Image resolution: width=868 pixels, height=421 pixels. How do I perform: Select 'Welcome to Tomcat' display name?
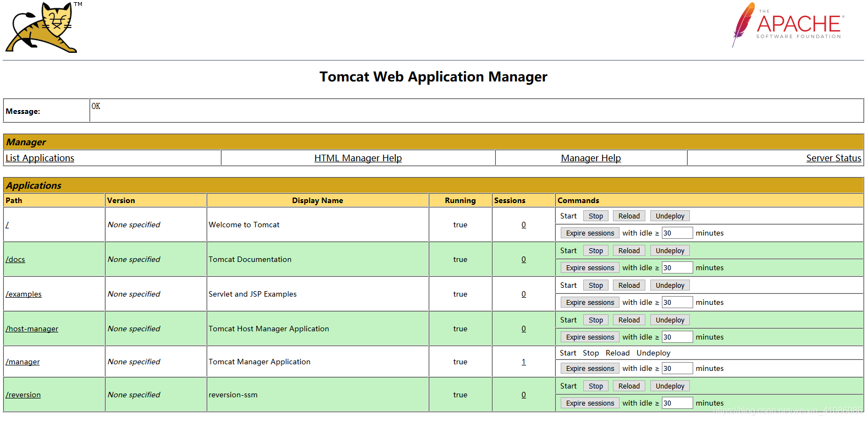[x=244, y=225]
